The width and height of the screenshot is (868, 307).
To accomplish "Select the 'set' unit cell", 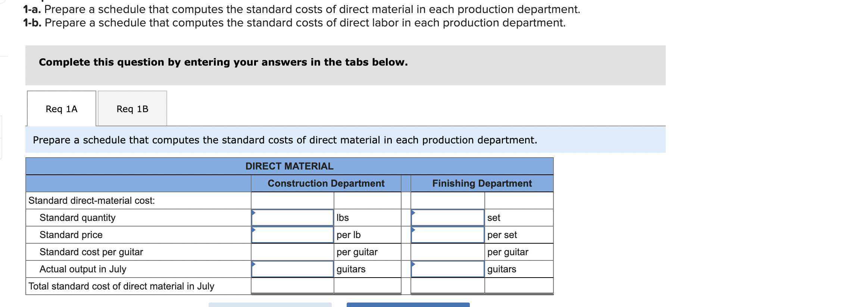I will coord(519,218).
